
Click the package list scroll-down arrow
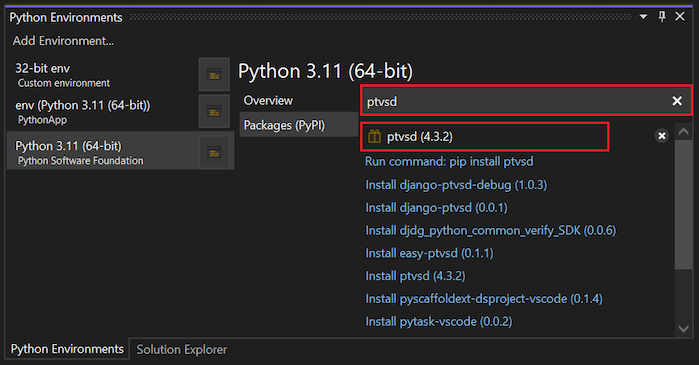point(683,329)
